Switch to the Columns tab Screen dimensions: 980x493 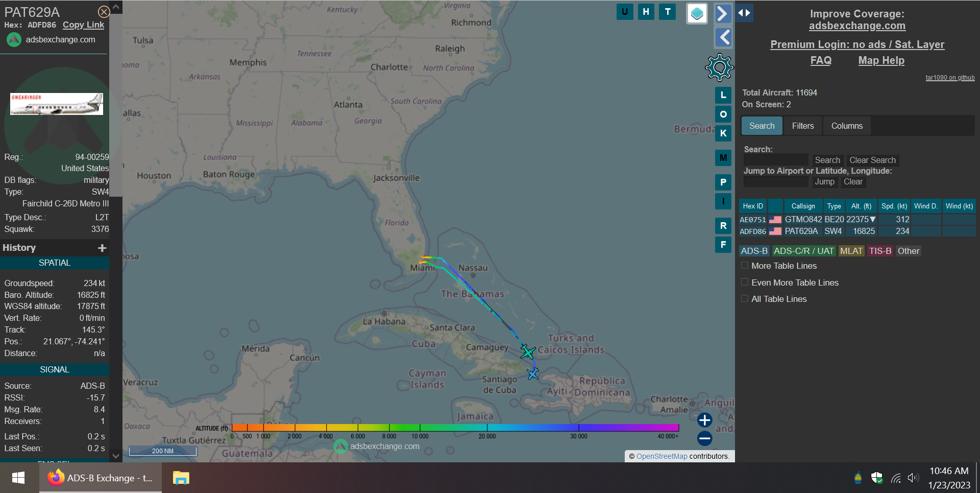847,126
